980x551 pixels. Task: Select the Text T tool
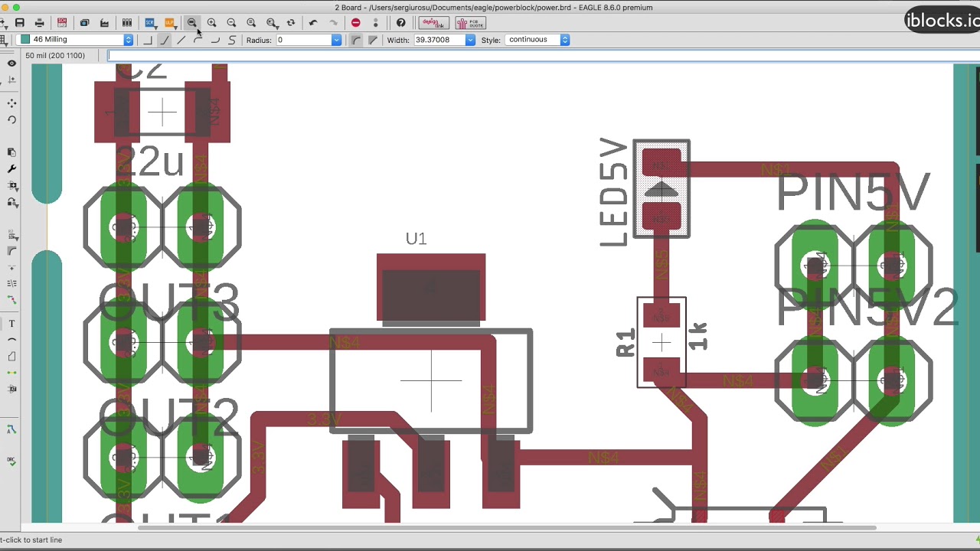tap(11, 324)
